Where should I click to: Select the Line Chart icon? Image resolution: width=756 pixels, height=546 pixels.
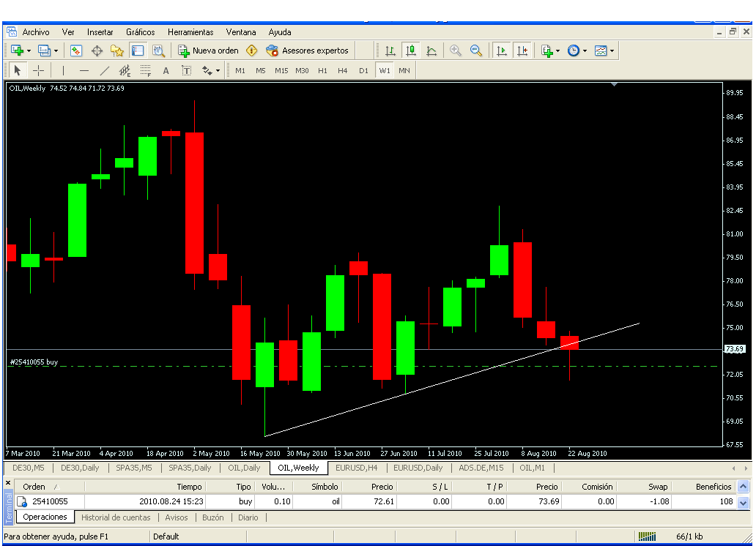431,50
